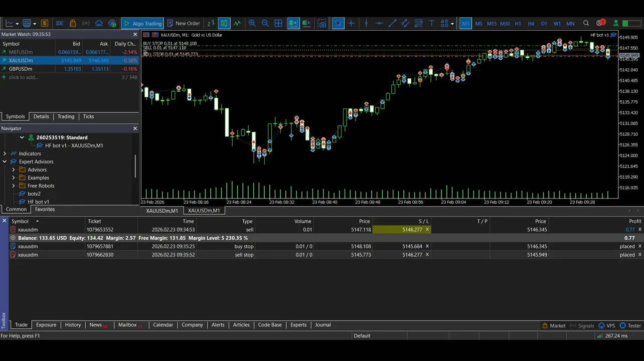This screenshot has height=361, width=644.
Task: Remove stop loss 5146.277 on sell position
Action: 427,230
